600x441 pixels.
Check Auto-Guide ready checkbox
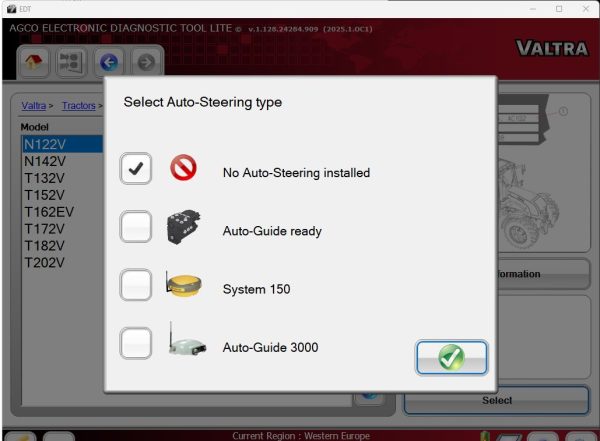(136, 227)
